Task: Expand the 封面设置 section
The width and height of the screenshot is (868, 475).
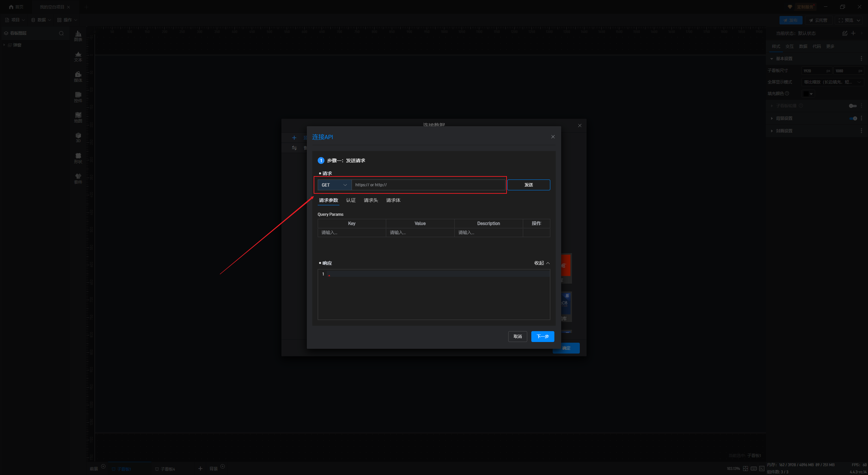Action: click(x=784, y=131)
